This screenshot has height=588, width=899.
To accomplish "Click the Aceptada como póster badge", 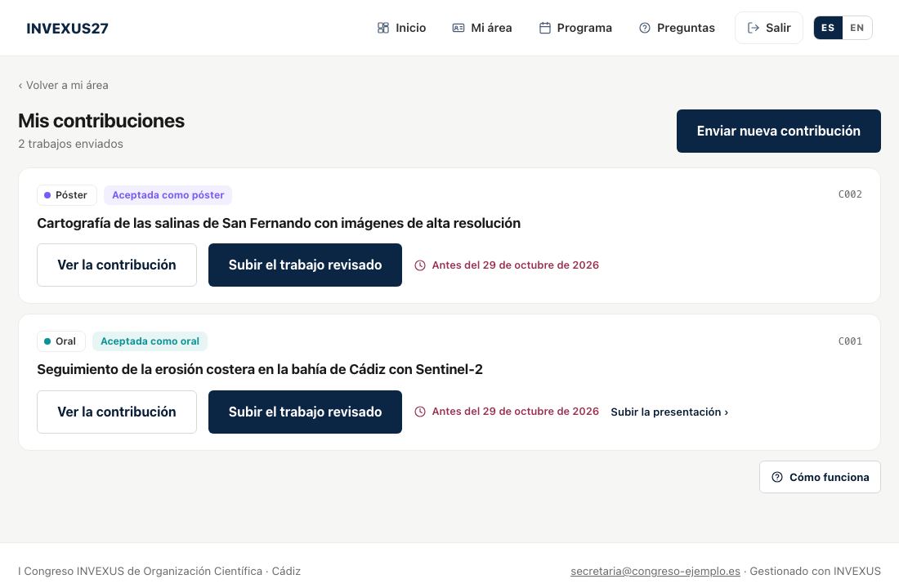I will click(x=168, y=195).
